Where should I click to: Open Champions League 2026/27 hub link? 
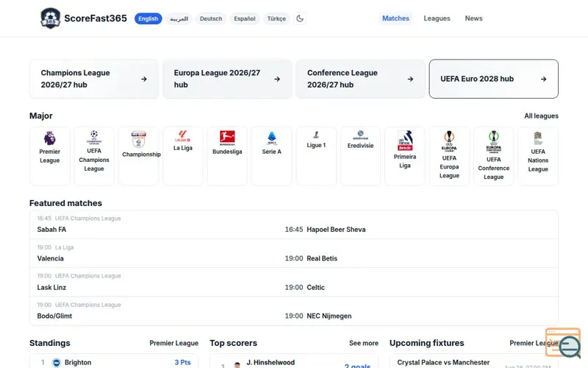pyautogui.click(x=94, y=79)
